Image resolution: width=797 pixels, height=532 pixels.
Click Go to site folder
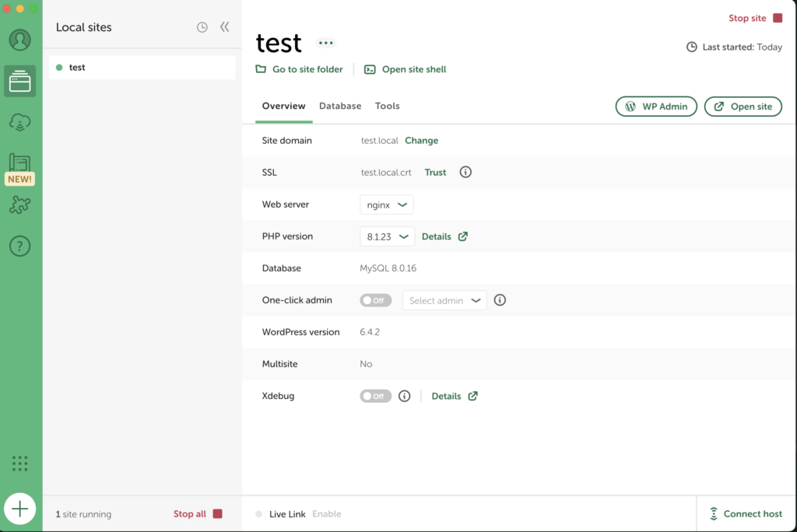[300, 70]
